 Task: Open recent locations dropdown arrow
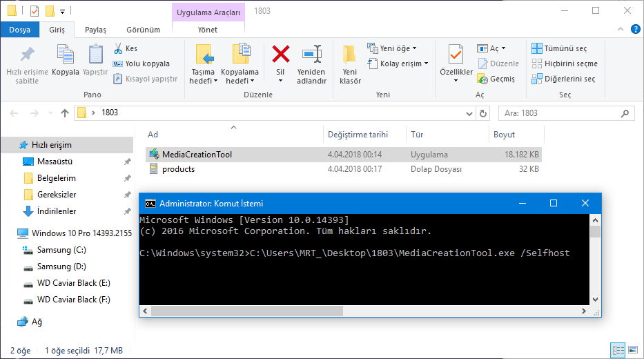click(50, 113)
